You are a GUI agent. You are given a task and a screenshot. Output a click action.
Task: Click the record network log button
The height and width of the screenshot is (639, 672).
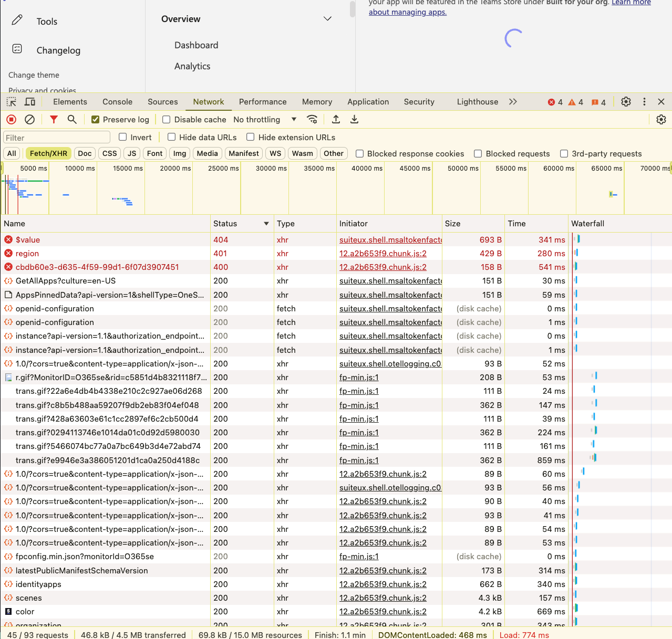point(11,119)
